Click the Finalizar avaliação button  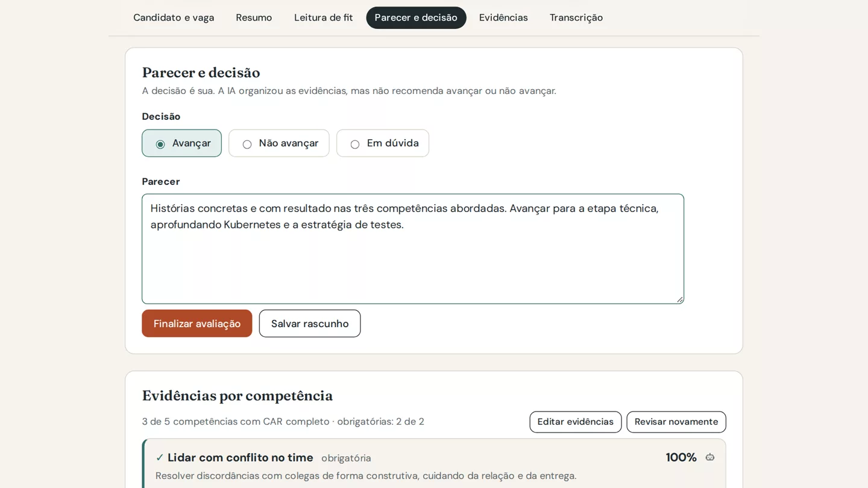pos(197,324)
